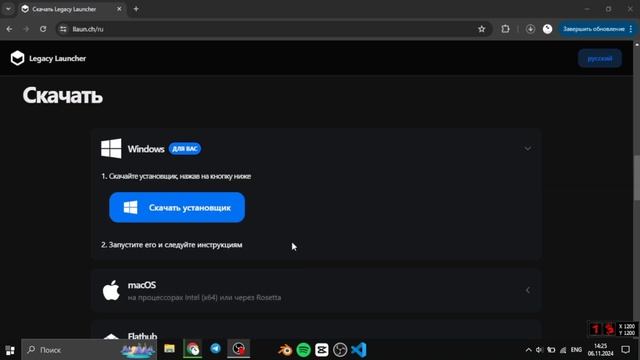640x360 pixels.
Task: Open the русский language selector
Action: pyautogui.click(x=600, y=58)
